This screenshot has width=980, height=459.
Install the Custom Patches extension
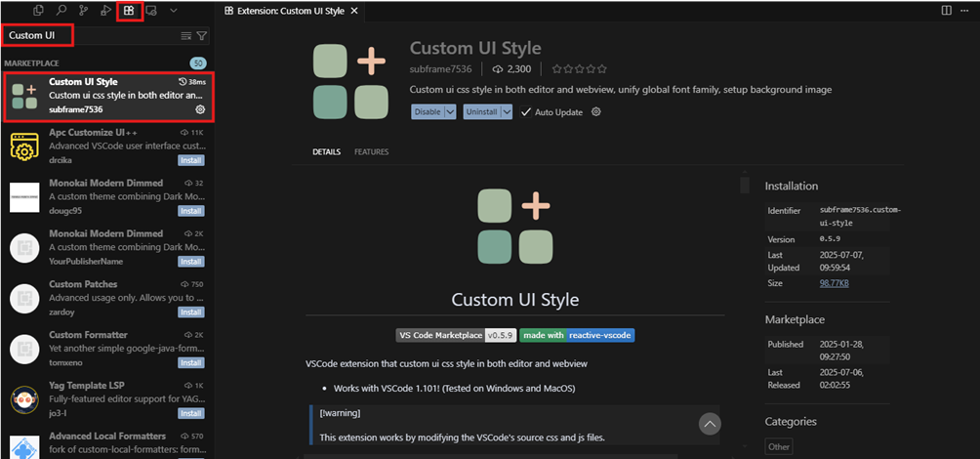pyautogui.click(x=190, y=313)
